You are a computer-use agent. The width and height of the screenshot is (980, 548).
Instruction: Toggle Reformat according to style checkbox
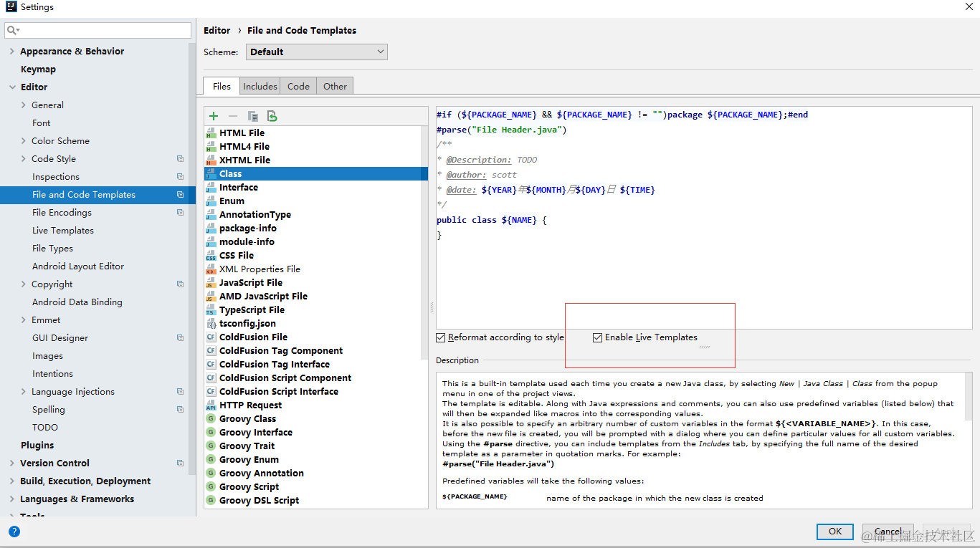(x=441, y=337)
